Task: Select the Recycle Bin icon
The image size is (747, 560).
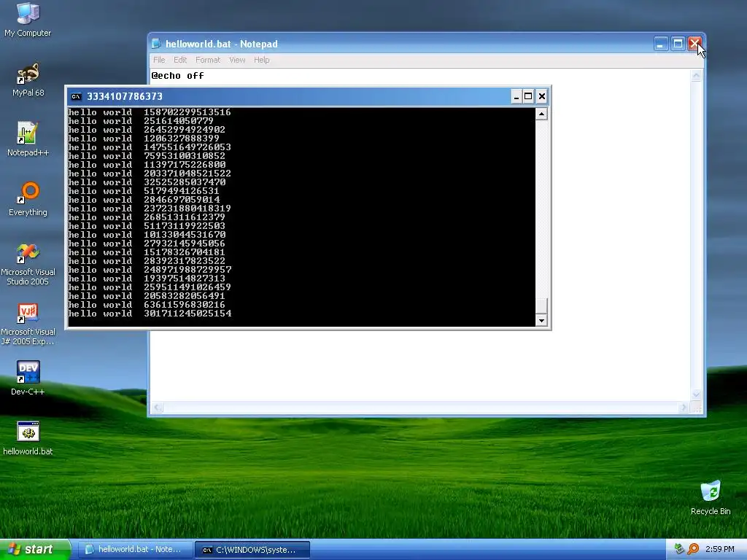Action: point(711,498)
